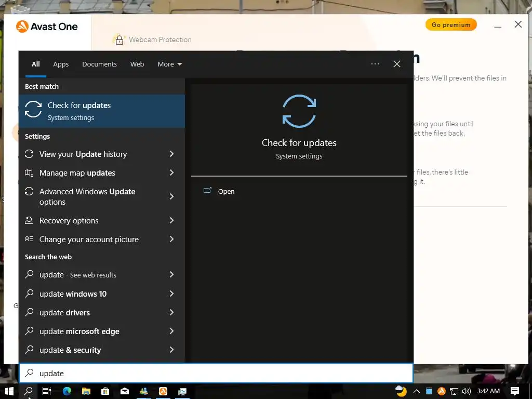
Task: Open the Check for updates best match
Action: click(102, 111)
